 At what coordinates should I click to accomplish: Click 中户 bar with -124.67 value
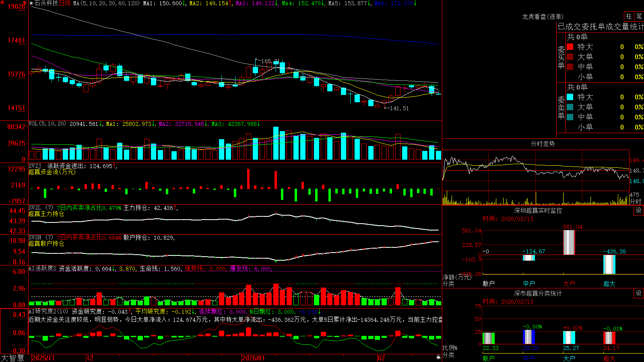click(529, 258)
